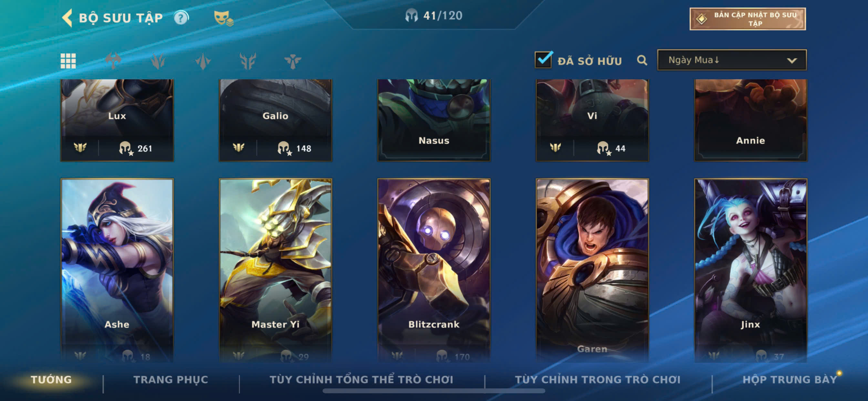The image size is (868, 401).
Task: Click Bản Cập Nhật Bộ Sưu Tập button
Action: tap(747, 19)
